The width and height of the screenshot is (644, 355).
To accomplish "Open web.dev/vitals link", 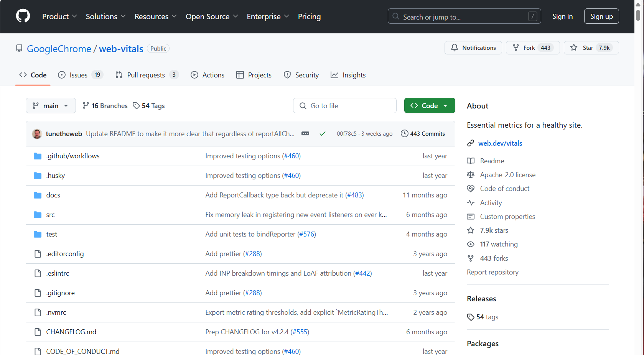I will tap(500, 143).
